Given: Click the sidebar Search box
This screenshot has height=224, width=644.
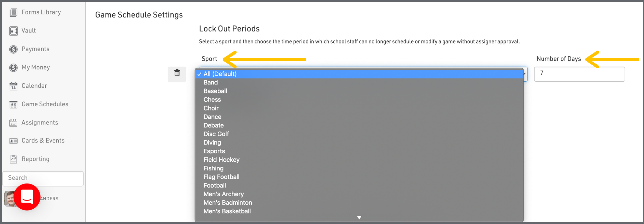Looking at the screenshot, I should click(43, 178).
